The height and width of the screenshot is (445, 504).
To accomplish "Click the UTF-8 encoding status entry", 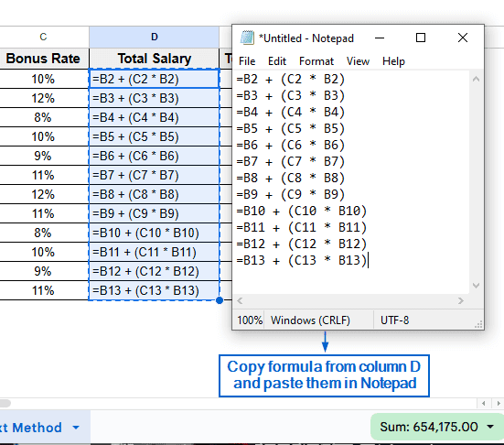I will (395, 320).
